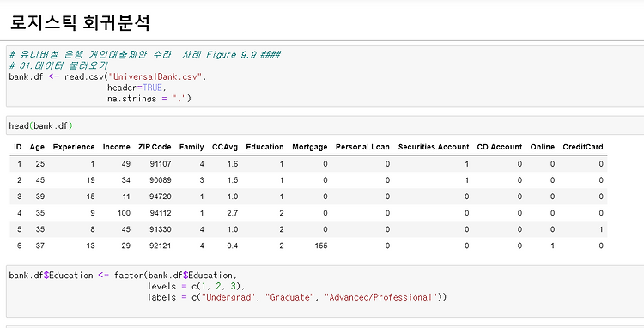Click the 01.데이터 불러오기 comment line
The height and width of the screenshot is (328, 644).
(58, 65)
